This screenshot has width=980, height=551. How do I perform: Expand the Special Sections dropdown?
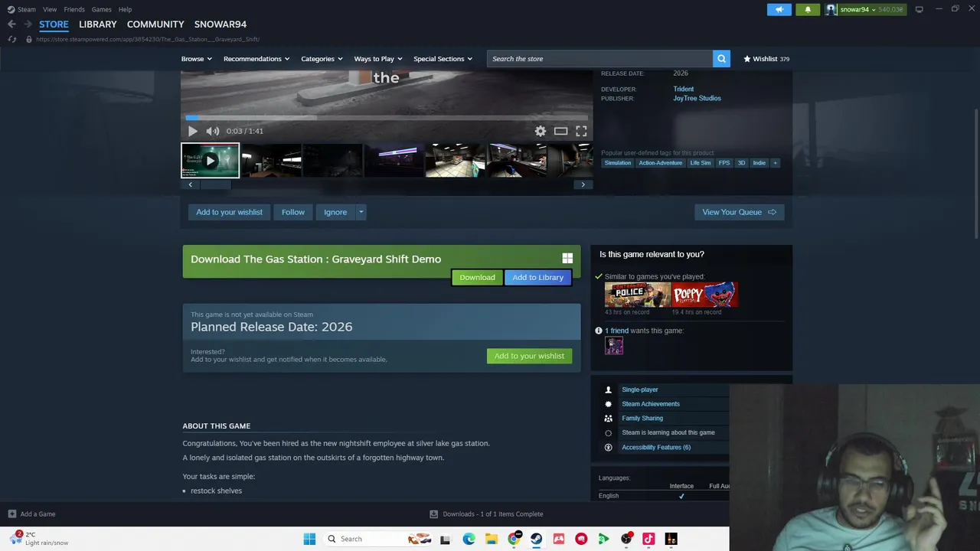(x=443, y=59)
